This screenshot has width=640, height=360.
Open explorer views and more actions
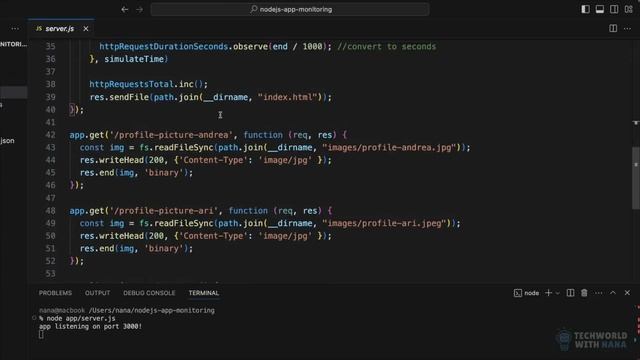coord(15,29)
